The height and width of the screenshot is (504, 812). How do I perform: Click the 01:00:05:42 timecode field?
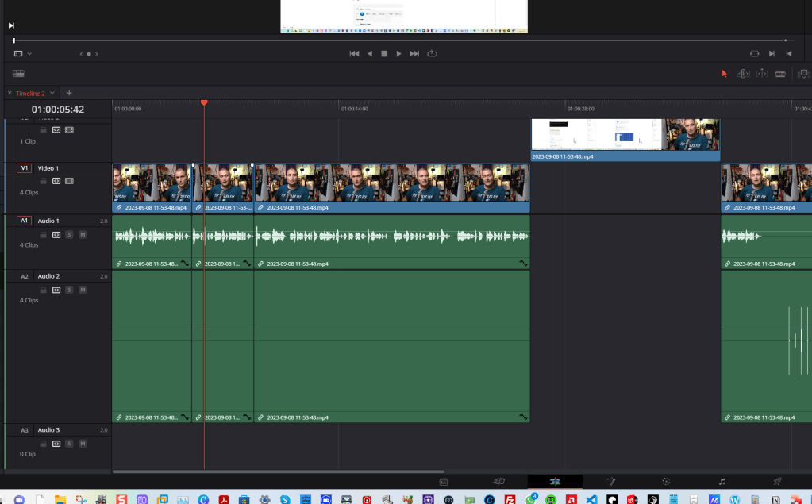point(57,110)
